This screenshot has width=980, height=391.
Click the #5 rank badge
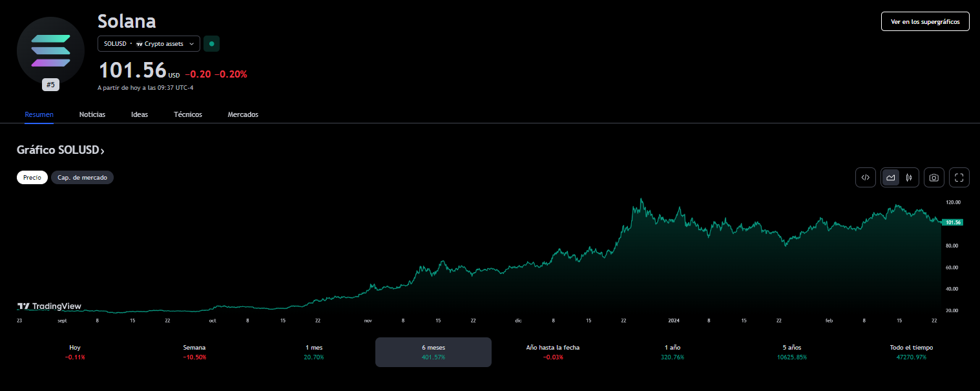click(51, 85)
